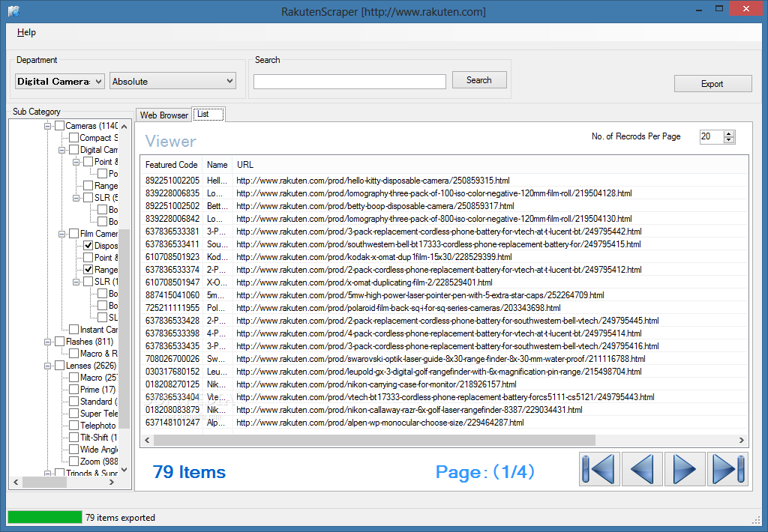This screenshot has height=532, width=768.
Task: Collapse the Point & Shoot digital node
Action: click(x=76, y=162)
